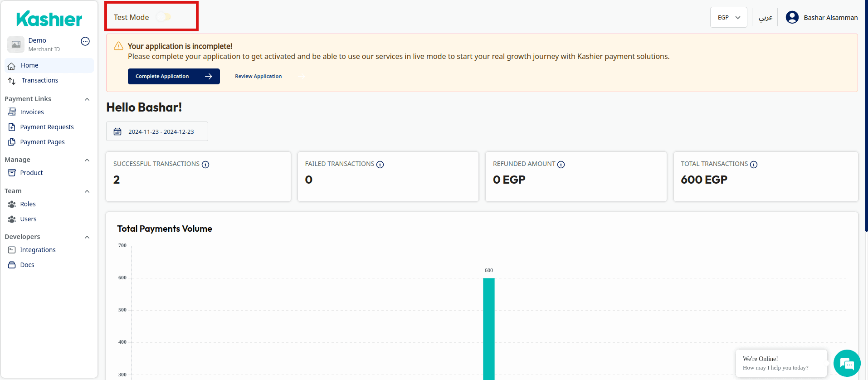Viewport: 868px width, 380px height.
Task: Click the Kashier logo
Action: (49, 19)
